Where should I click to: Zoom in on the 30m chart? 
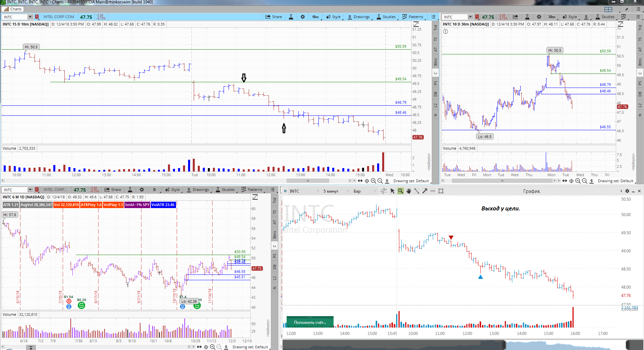click(578, 181)
